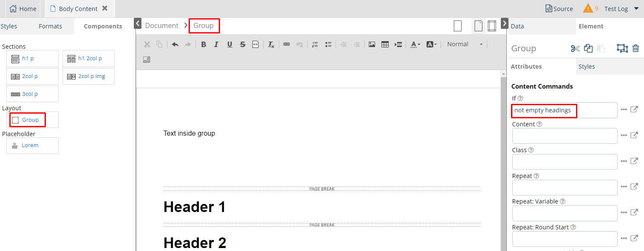
Task: Insert a numbered list
Action: (315, 45)
